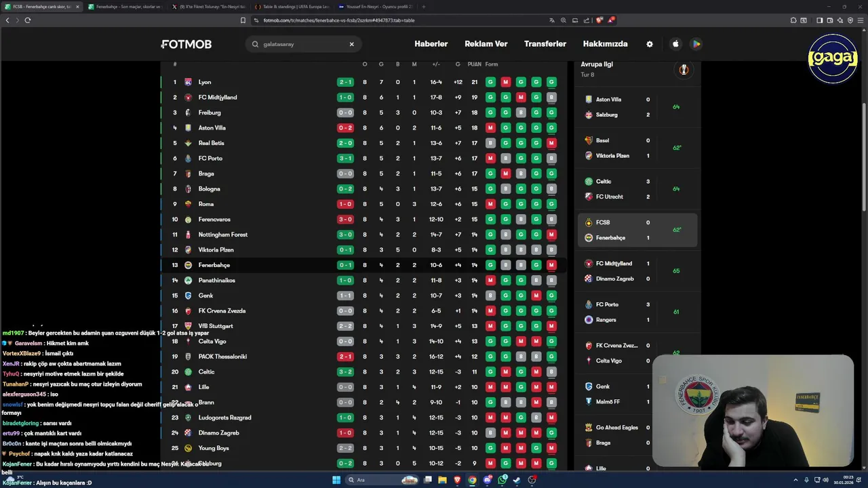
Task: Click the Bologna crest icon
Action: pyautogui.click(x=188, y=189)
